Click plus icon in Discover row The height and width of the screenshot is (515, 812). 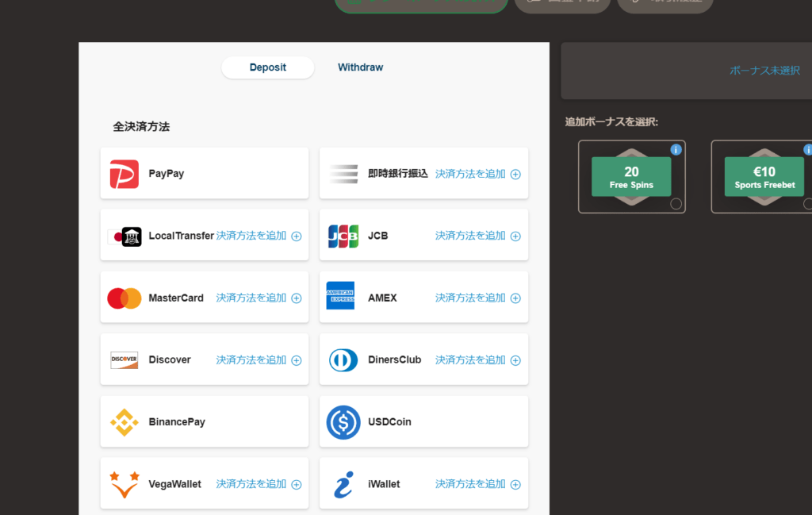(x=297, y=360)
